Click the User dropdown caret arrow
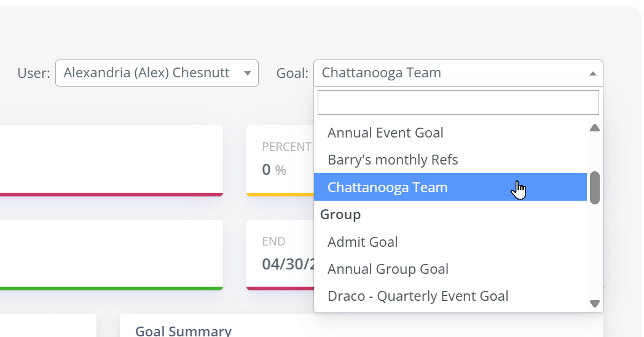Screen dimensions: 644x337 [247, 73]
